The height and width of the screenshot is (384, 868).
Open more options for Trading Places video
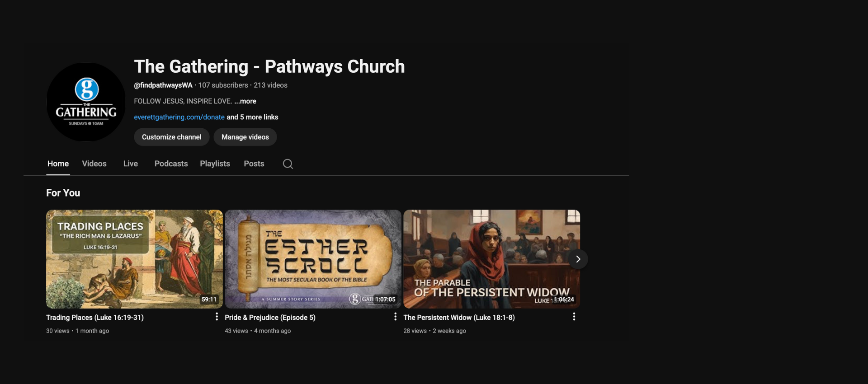pyautogui.click(x=217, y=317)
